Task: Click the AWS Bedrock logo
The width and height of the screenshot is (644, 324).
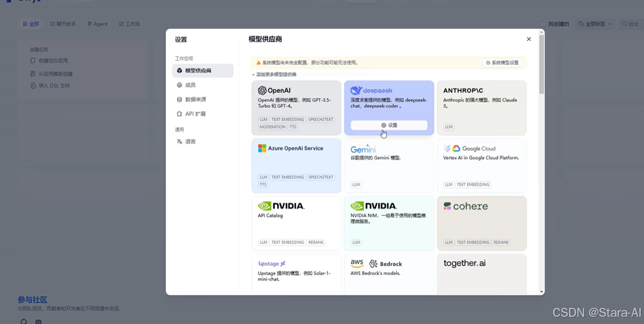Action: pos(376,264)
